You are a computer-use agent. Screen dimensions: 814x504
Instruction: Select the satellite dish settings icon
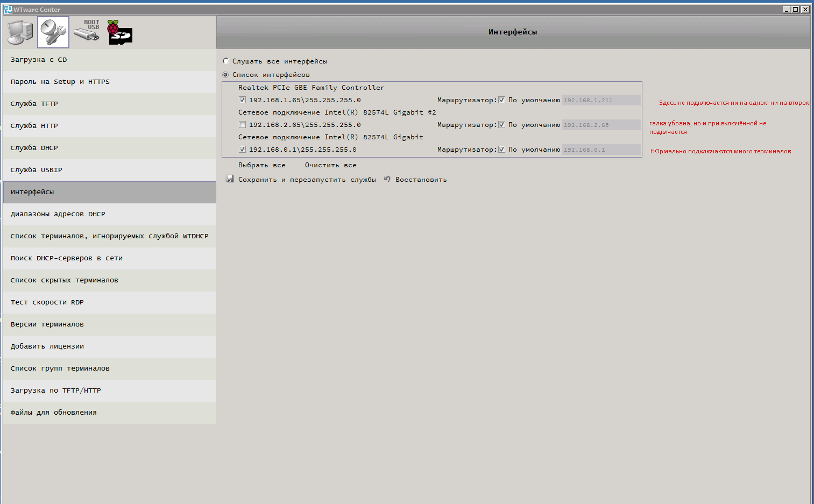53,32
